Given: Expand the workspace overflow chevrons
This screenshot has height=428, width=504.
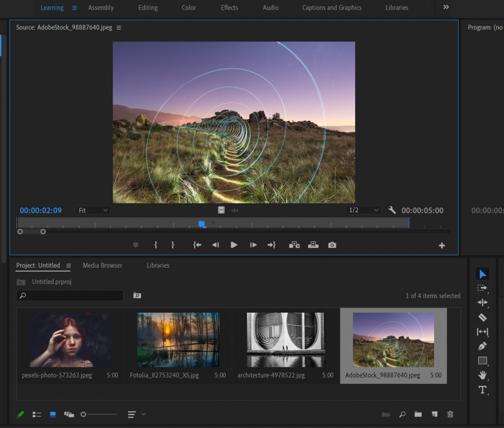Looking at the screenshot, I should [446, 7].
